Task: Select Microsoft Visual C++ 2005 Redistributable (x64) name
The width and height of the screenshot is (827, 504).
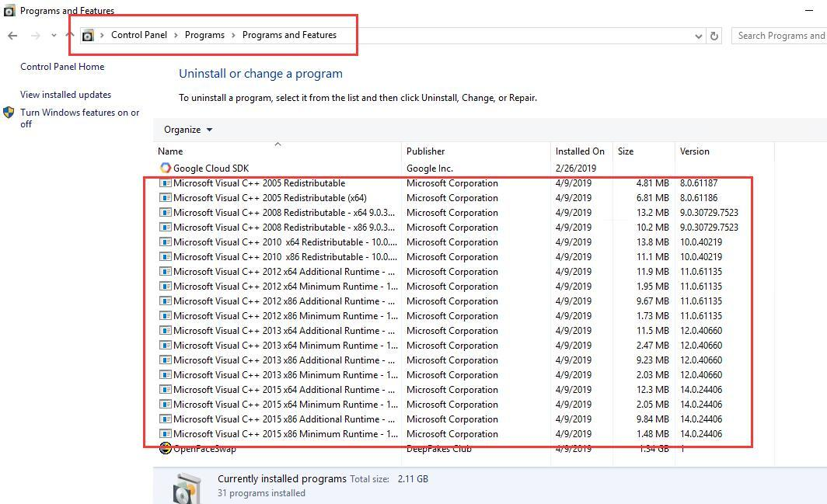Action: coord(270,198)
